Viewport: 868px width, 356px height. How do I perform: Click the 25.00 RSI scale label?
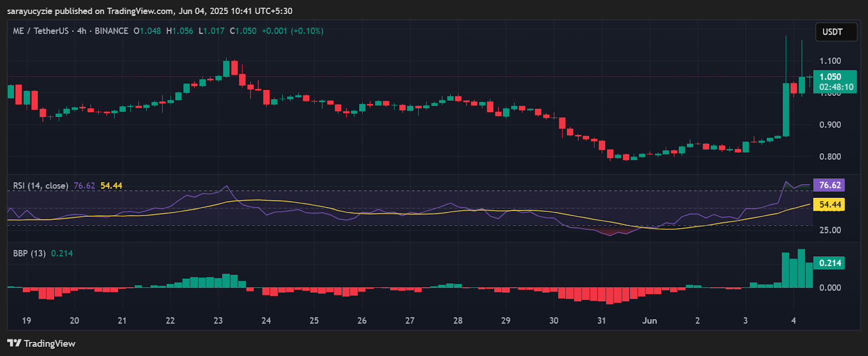(x=830, y=230)
